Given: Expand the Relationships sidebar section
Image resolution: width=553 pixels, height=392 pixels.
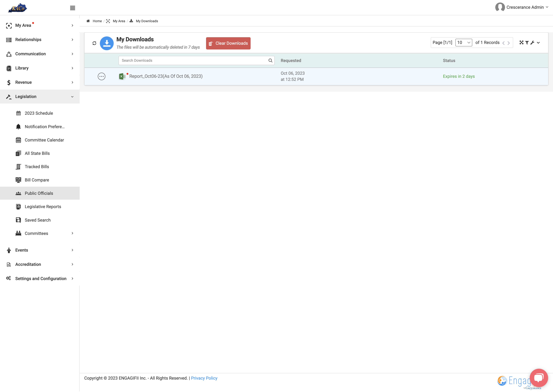Looking at the screenshot, I should pyautogui.click(x=40, y=40).
